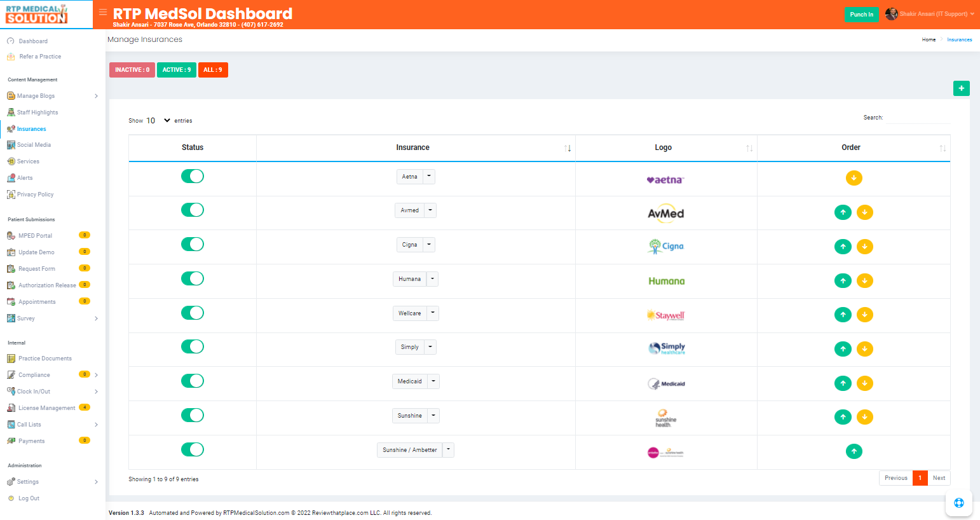Toggle the hamburger sidebar menu icon
Screen dimensions: 980x520
click(103, 12)
